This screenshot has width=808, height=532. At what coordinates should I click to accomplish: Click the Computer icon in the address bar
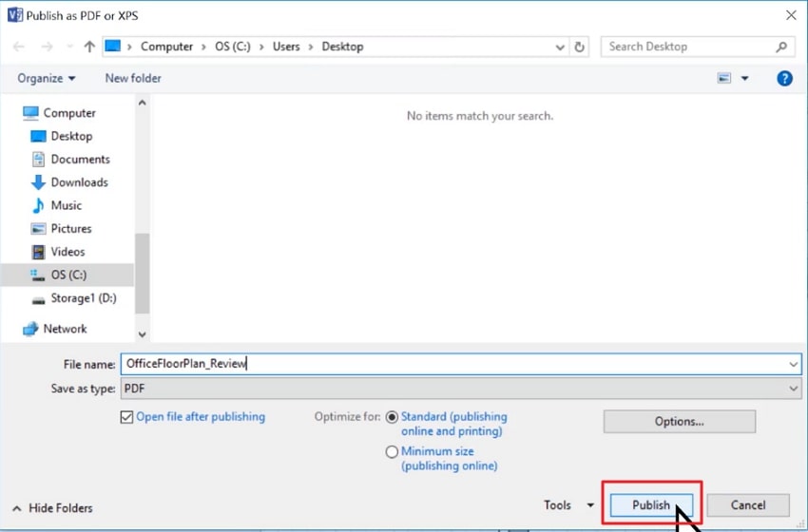(113, 47)
